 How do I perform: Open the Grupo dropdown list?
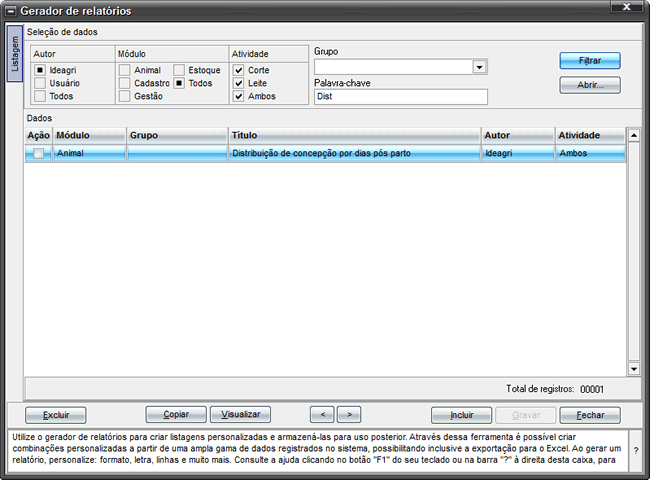coord(479,67)
